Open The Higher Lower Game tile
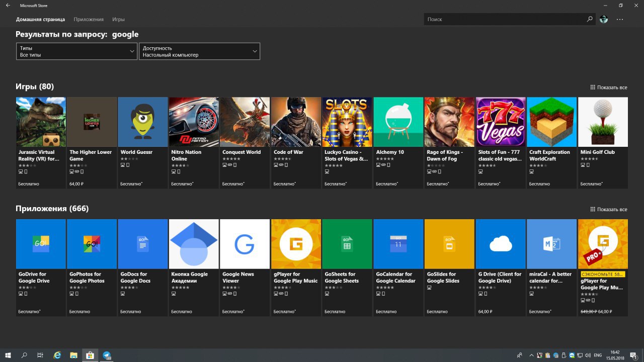Viewport: 644px width, 362px height. point(92,143)
